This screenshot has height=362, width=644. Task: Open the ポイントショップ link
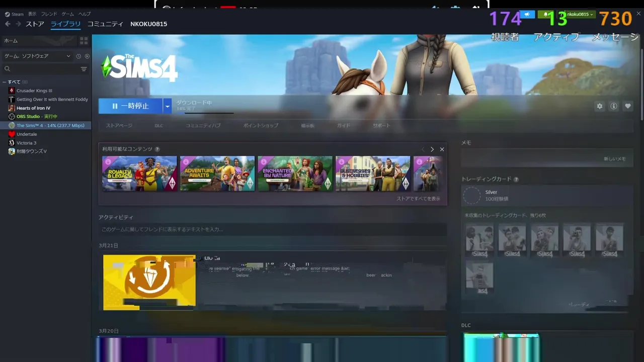click(x=261, y=125)
